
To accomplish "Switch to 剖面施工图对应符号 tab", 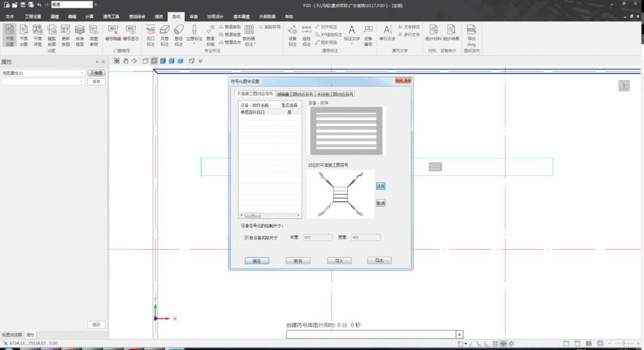I will tap(295, 94).
